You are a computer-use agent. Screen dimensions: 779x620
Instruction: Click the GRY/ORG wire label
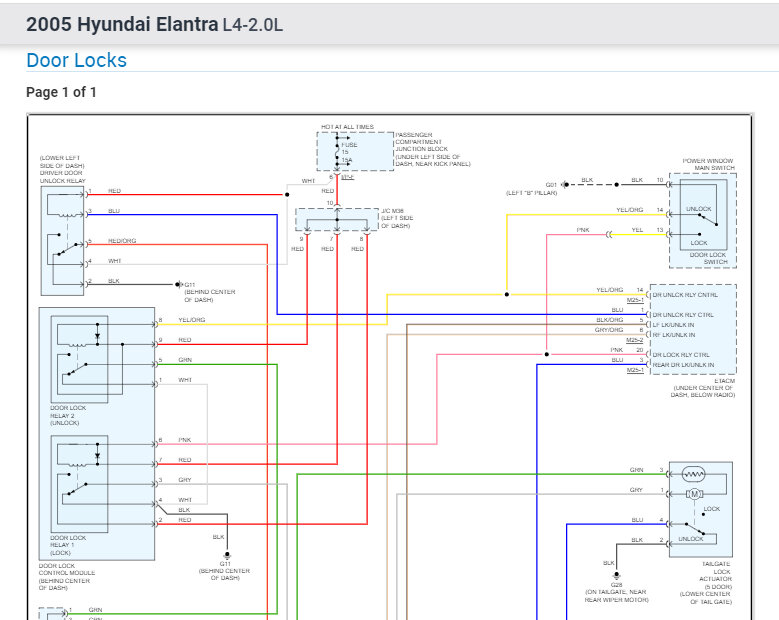(609, 330)
